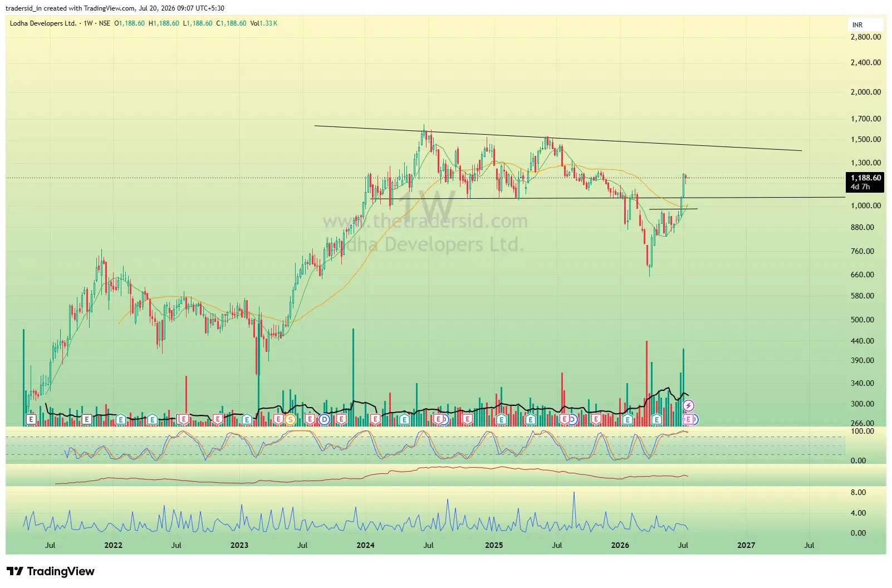Open the teal E earnings marker at April 2022

[x=152, y=419]
